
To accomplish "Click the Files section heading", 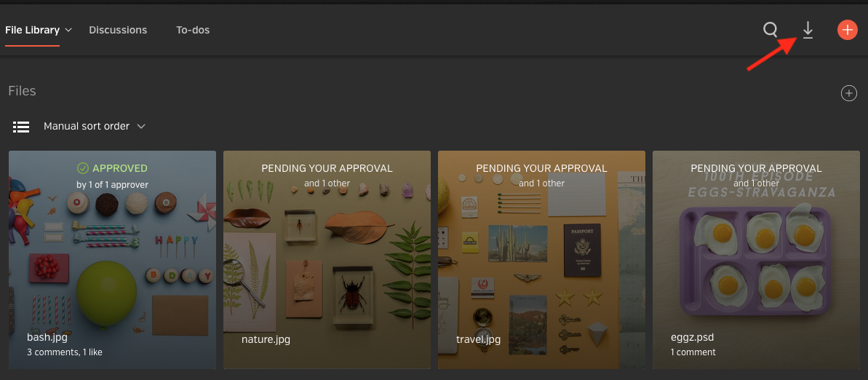I will click(x=22, y=91).
